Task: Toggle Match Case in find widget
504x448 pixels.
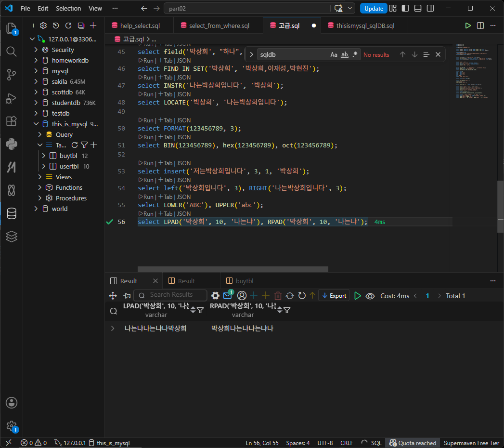Action: pos(334,54)
